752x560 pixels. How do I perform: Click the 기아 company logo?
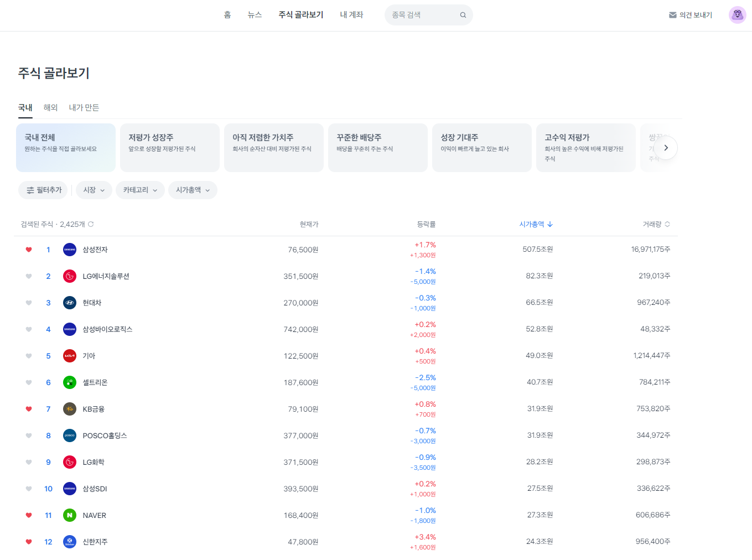[70, 356]
